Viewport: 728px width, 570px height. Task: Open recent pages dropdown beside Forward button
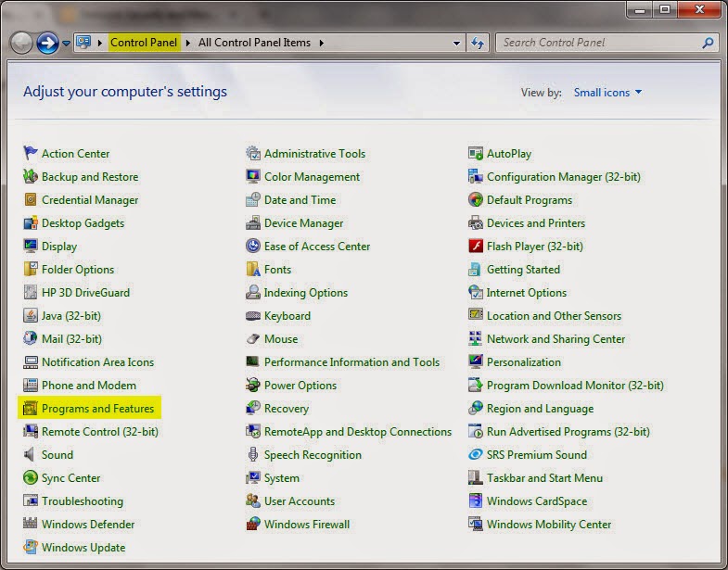(x=67, y=44)
